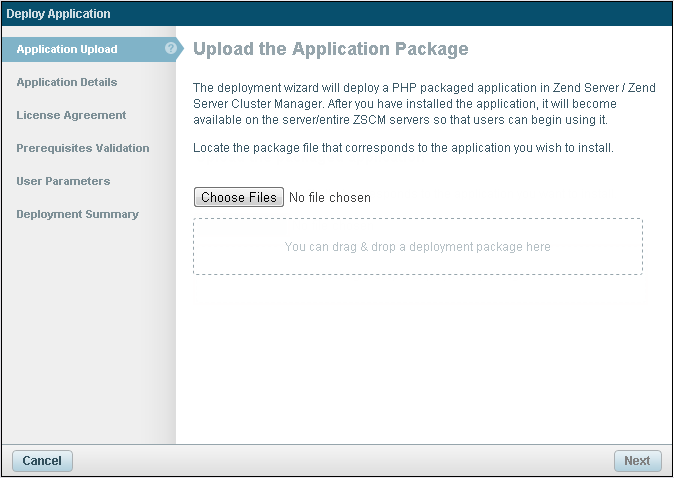Jump to the Deployment Summary step
The width and height of the screenshot is (674, 478).
click(x=77, y=214)
